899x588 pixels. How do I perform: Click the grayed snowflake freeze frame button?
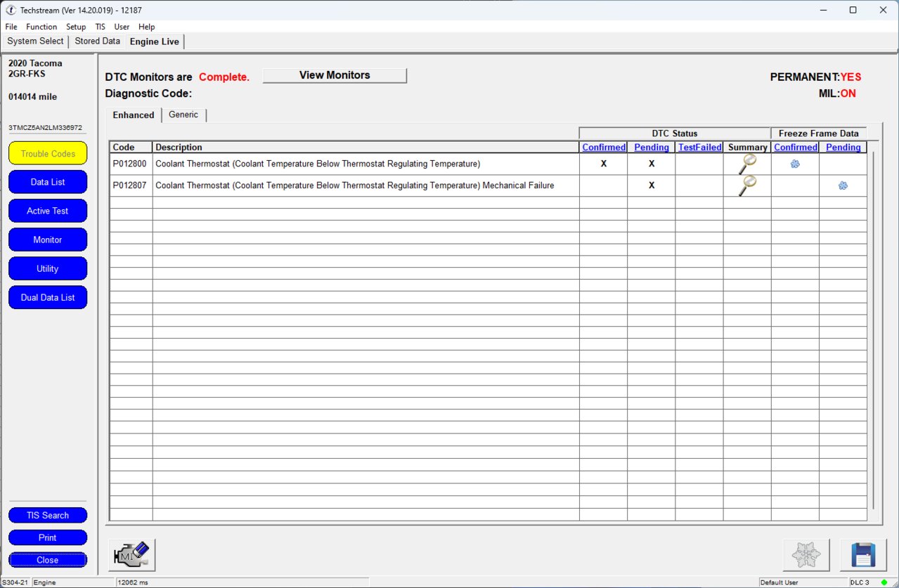click(806, 555)
